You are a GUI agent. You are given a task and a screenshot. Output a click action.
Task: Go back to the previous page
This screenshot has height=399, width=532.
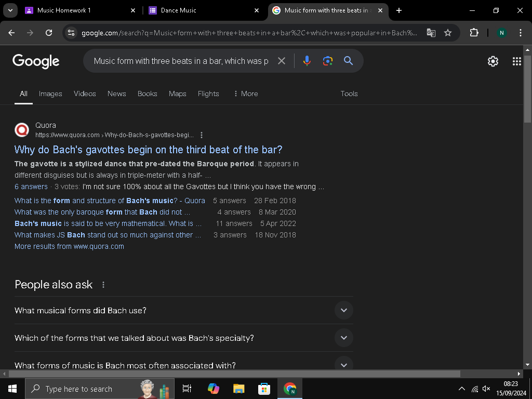pyautogui.click(x=11, y=33)
